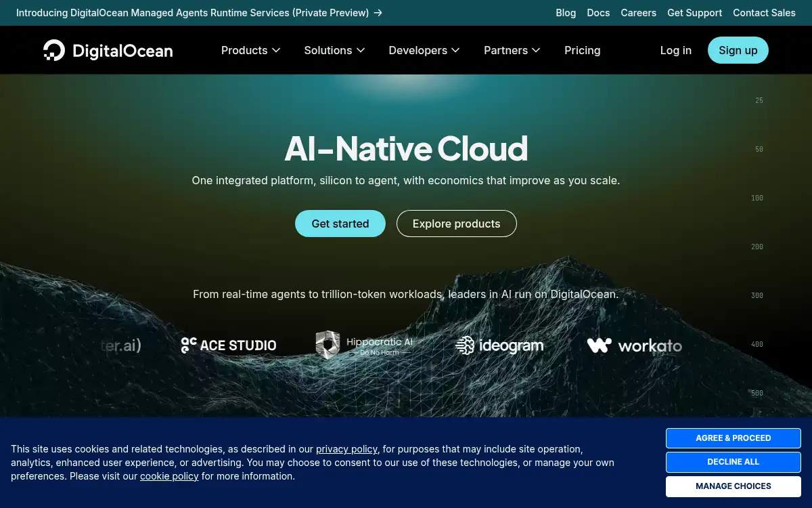Click the depth scale label 300
This screenshot has height=508, width=812.
[x=757, y=295]
